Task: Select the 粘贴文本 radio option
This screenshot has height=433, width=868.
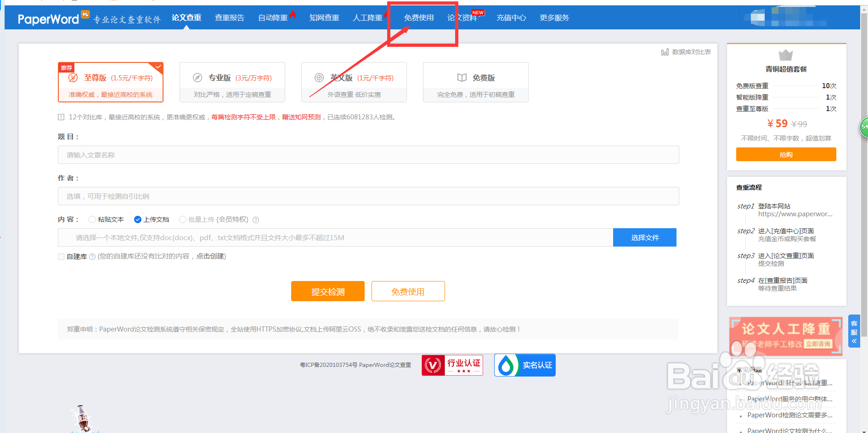Action: (x=92, y=219)
